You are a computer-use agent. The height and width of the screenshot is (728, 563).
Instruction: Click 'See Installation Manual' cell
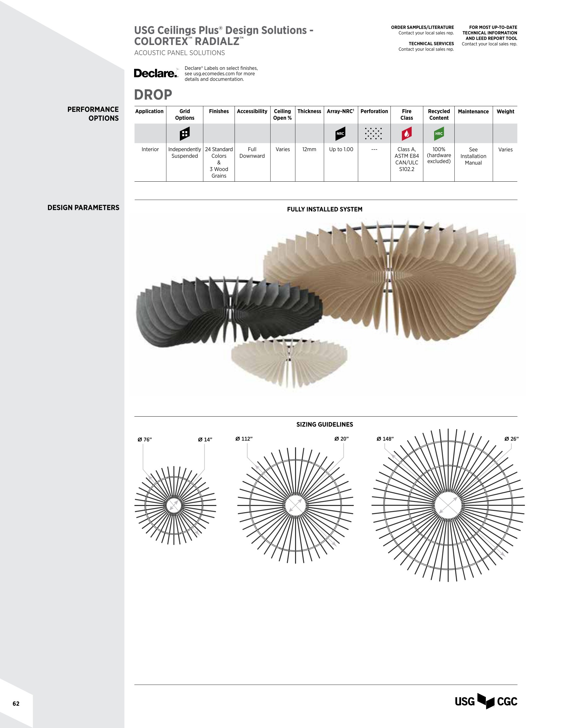point(473,156)
